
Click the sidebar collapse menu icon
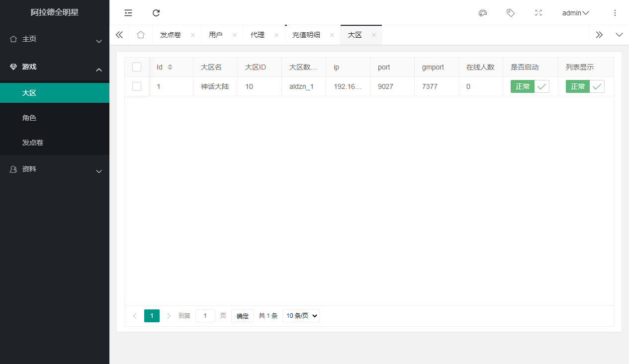pos(128,13)
